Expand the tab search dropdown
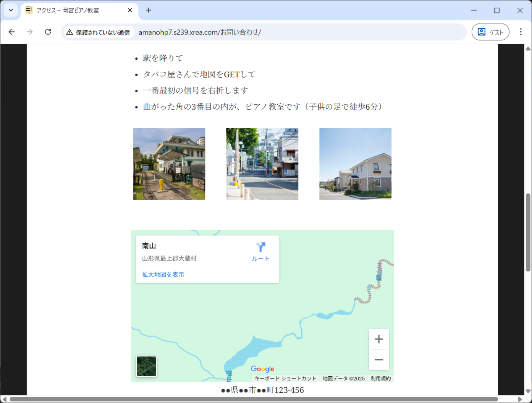 click(11, 10)
